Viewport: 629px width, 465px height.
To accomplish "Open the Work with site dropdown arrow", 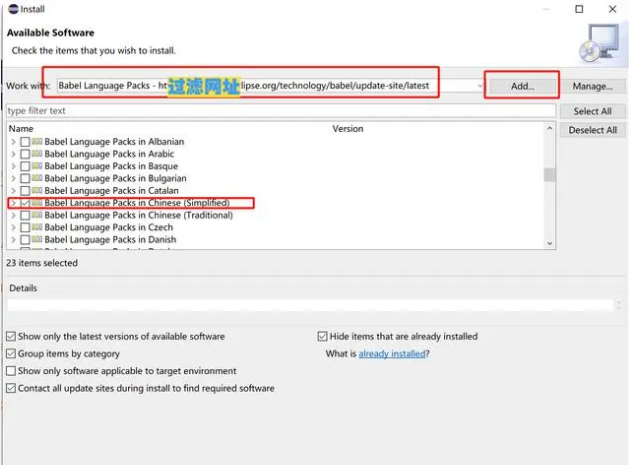I will [480, 86].
